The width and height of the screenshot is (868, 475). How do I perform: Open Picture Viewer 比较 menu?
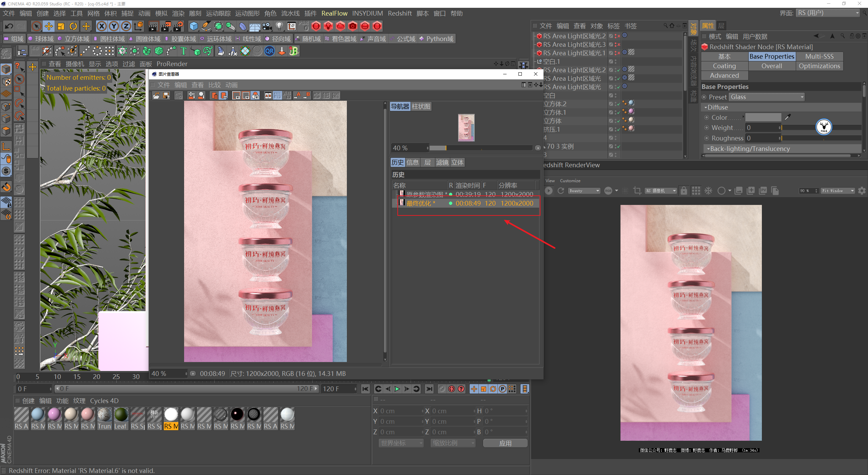click(x=214, y=85)
